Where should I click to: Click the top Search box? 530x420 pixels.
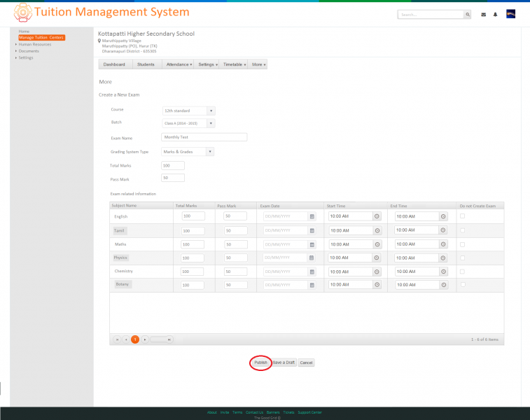click(431, 15)
